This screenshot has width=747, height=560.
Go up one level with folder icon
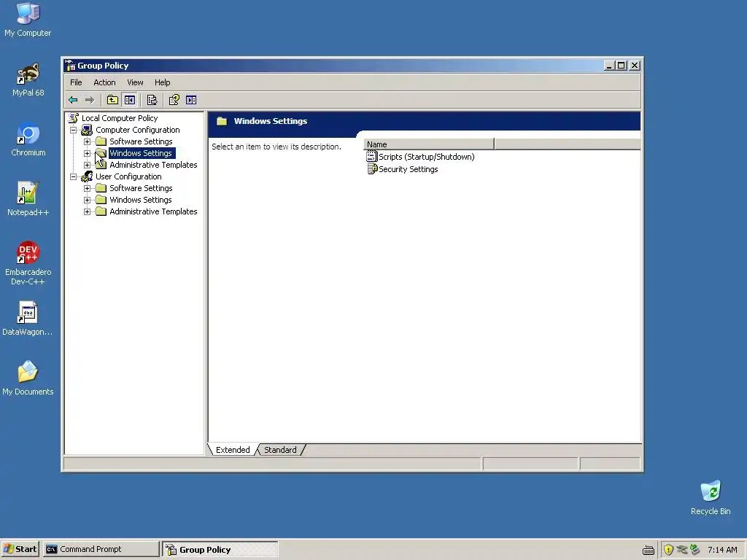(x=112, y=100)
